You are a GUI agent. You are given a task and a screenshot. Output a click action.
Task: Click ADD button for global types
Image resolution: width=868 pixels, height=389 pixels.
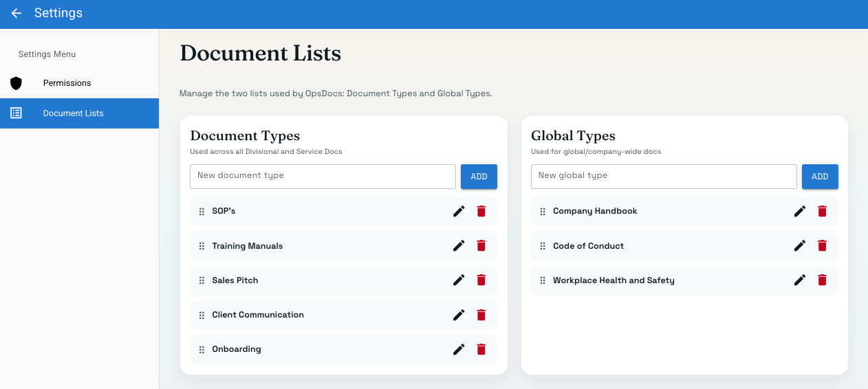(820, 177)
